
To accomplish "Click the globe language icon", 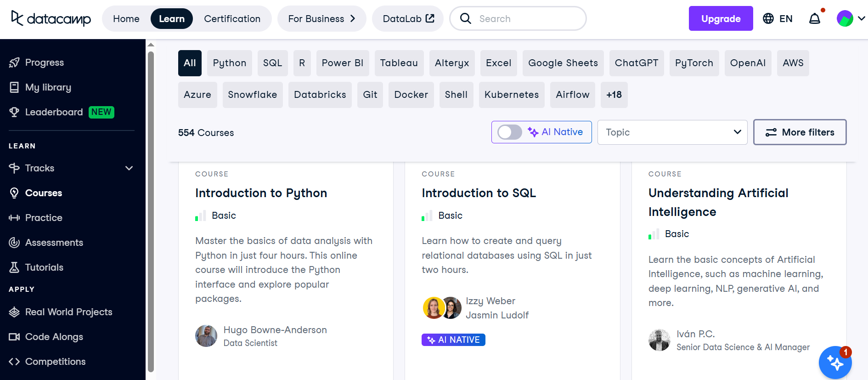I will 768,19.
